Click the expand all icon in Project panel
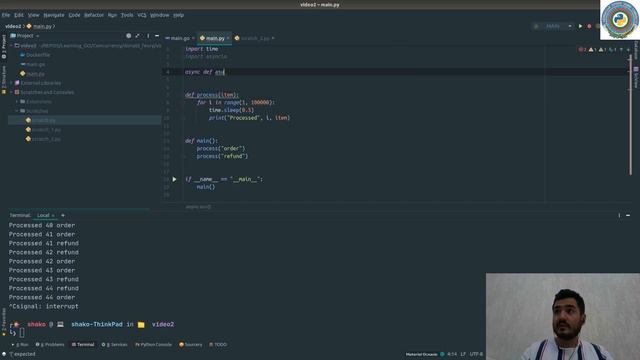This screenshot has height=360, width=640. tap(138, 36)
